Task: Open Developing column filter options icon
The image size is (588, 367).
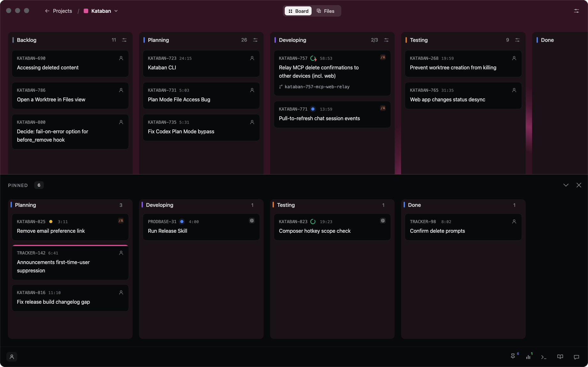Action: tap(386, 40)
